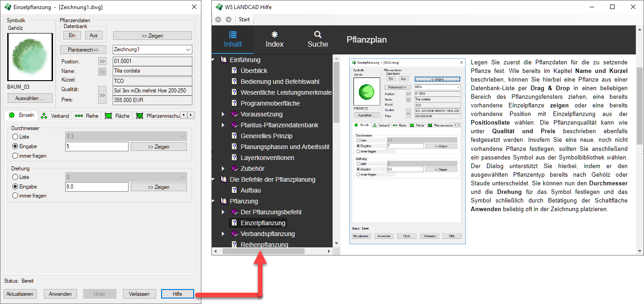Click the forward arrow in help toolbar
The height and width of the screenshot is (304, 644).
click(x=228, y=19)
